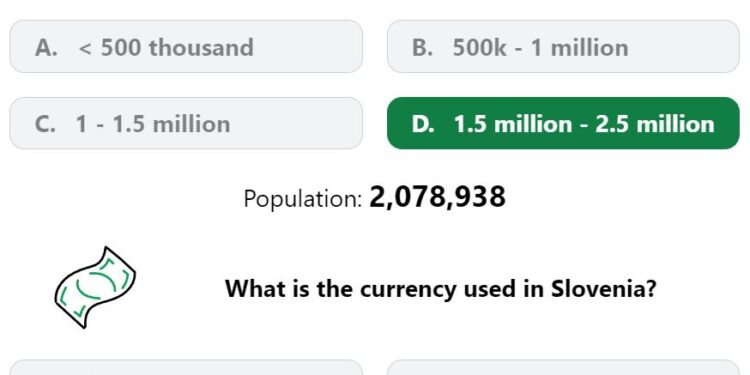
Task: Click the population figure 2,078,938
Action: click(x=437, y=197)
